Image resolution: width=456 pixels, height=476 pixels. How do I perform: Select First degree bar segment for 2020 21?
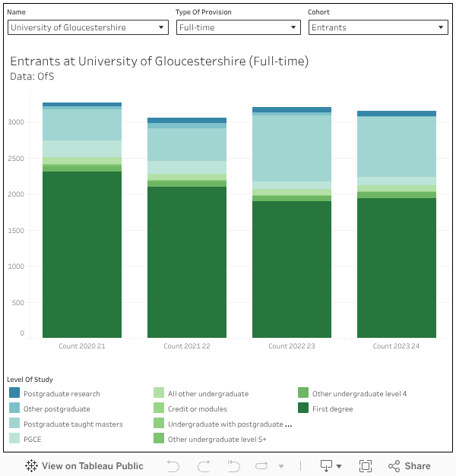click(x=82, y=254)
